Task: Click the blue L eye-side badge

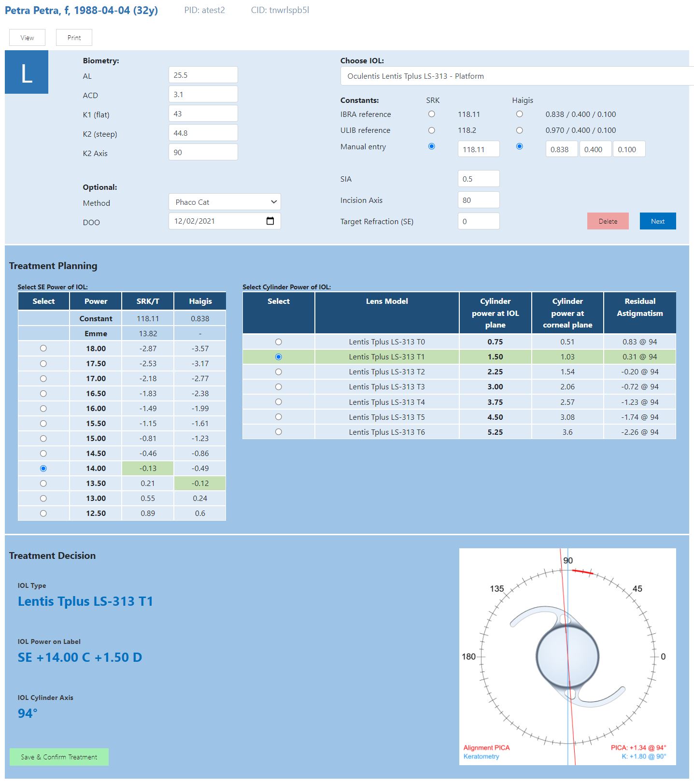Action: (27, 72)
